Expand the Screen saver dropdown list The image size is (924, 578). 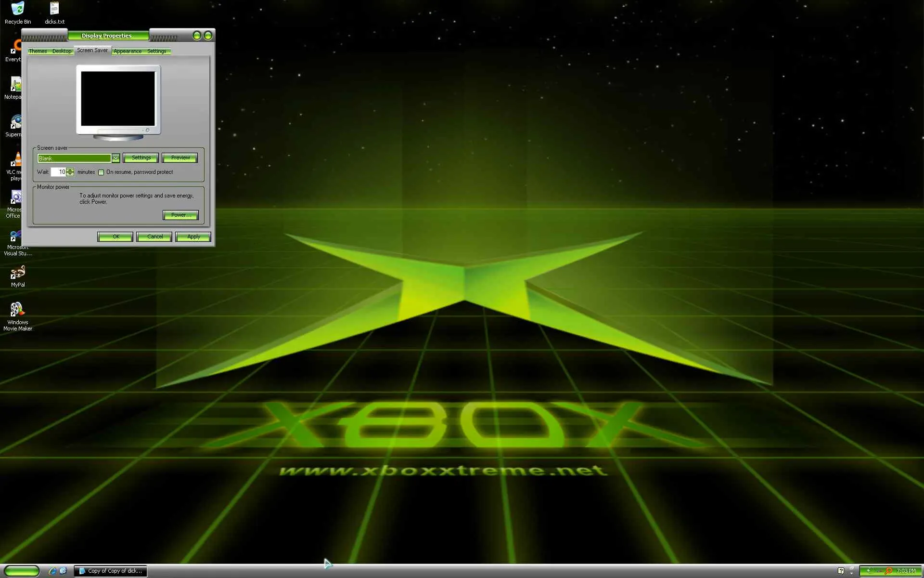point(115,158)
